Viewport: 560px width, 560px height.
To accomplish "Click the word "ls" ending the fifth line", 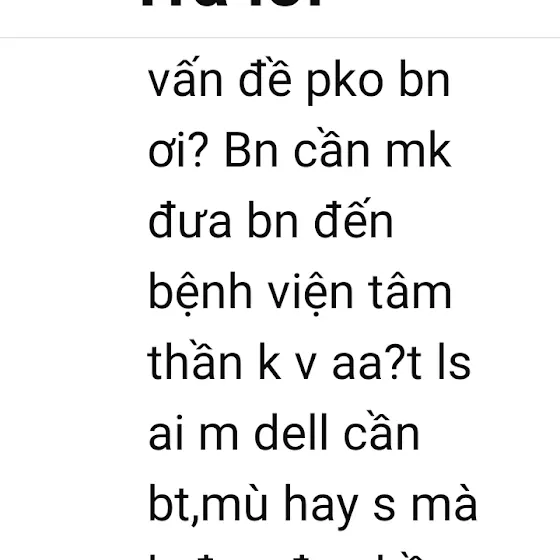I will 454,361.
